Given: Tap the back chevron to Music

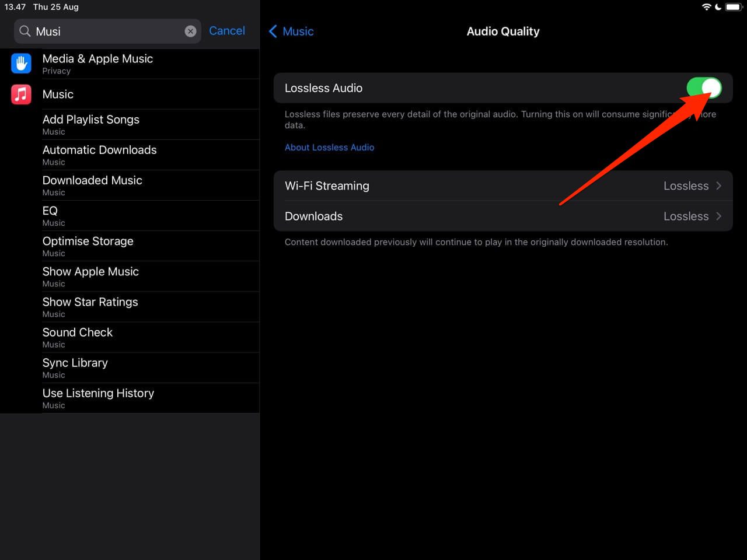Looking at the screenshot, I should coord(273,32).
